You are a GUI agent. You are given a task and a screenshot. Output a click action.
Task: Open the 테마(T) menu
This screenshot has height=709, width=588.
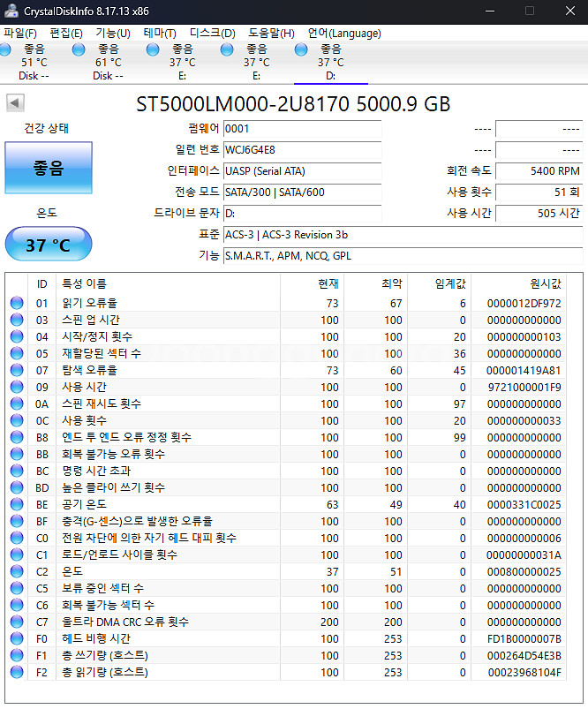pyautogui.click(x=160, y=34)
